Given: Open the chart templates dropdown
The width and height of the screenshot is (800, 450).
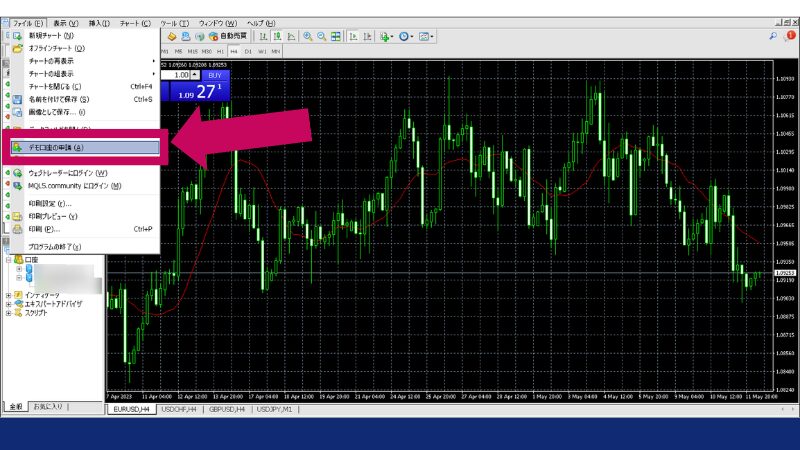Looking at the screenshot, I should click(x=428, y=37).
